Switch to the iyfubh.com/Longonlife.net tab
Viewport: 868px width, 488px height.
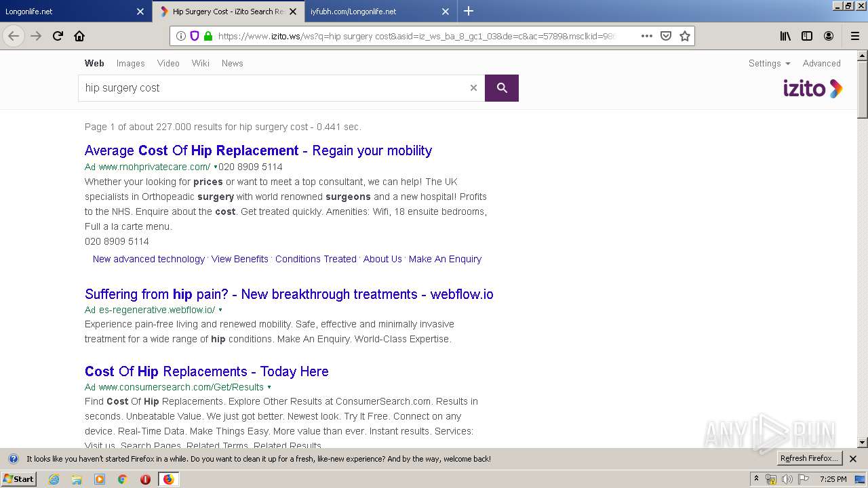tap(372, 12)
